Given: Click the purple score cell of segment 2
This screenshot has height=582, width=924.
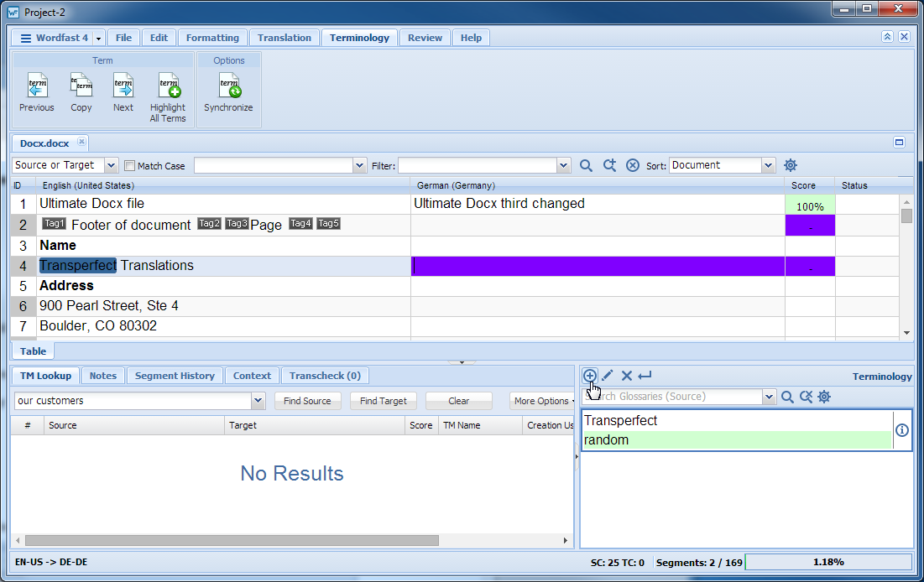Looking at the screenshot, I should [810, 225].
